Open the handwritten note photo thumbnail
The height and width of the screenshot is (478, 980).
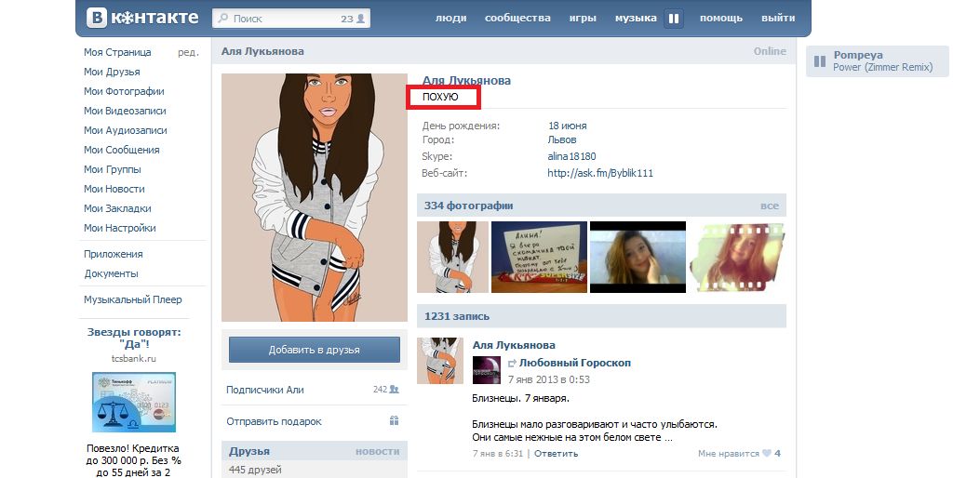click(x=540, y=257)
